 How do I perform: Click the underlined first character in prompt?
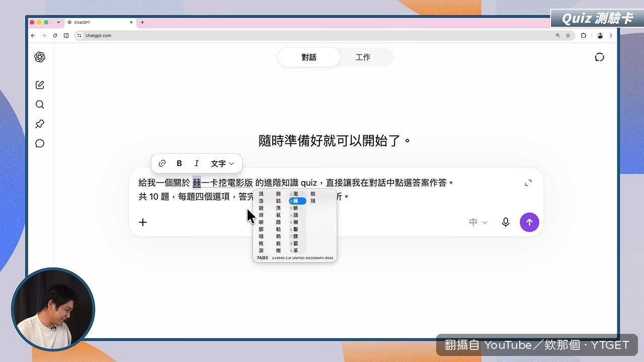pos(197,183)
